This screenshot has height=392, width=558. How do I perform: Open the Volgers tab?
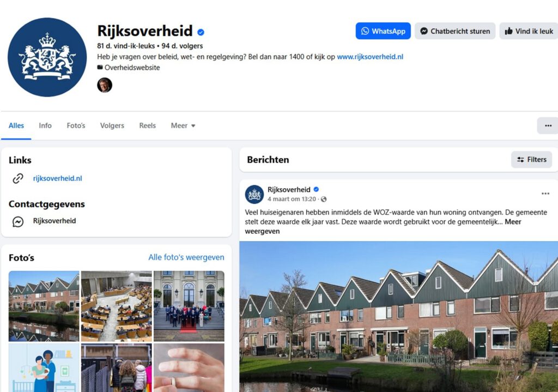(112, 126)
